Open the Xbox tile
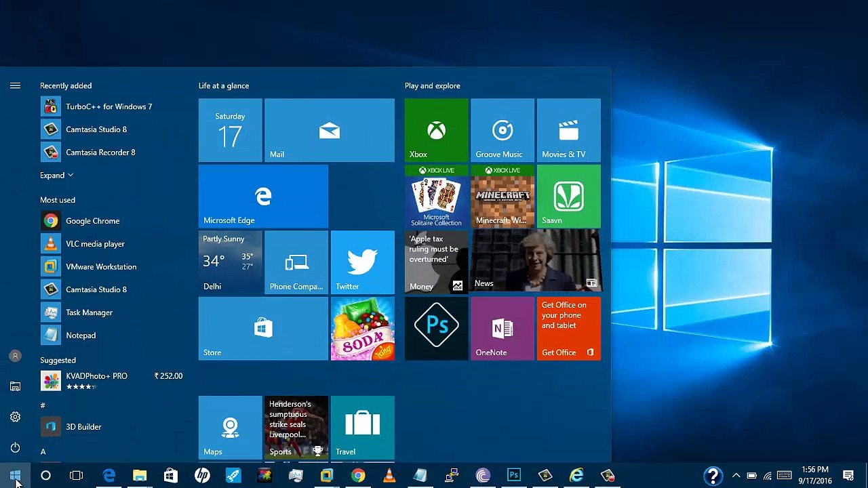This screenshot has width=868, height=488. (436, 130)
